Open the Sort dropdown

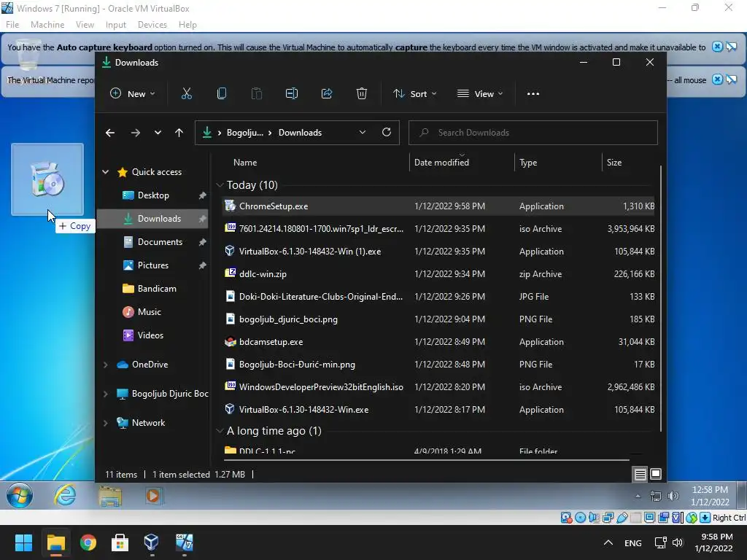coord(414,94)
